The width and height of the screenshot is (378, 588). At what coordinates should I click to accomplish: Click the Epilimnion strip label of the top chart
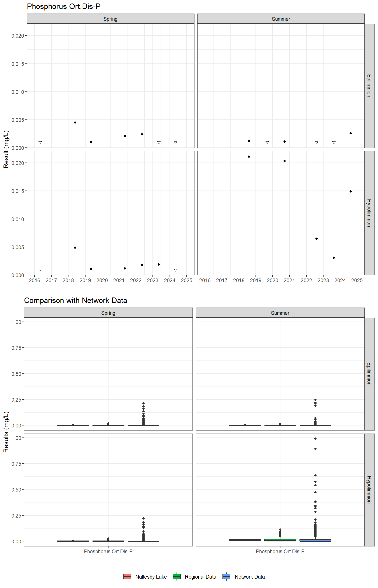(369, 86)
